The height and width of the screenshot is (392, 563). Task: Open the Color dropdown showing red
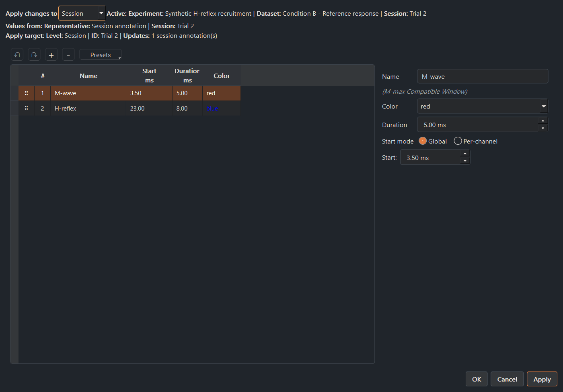(483, 107)
